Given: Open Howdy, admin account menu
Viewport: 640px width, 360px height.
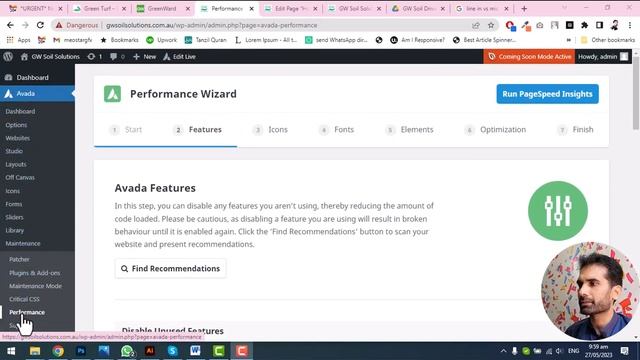Looking at the screenshot, I should point(603,57).
